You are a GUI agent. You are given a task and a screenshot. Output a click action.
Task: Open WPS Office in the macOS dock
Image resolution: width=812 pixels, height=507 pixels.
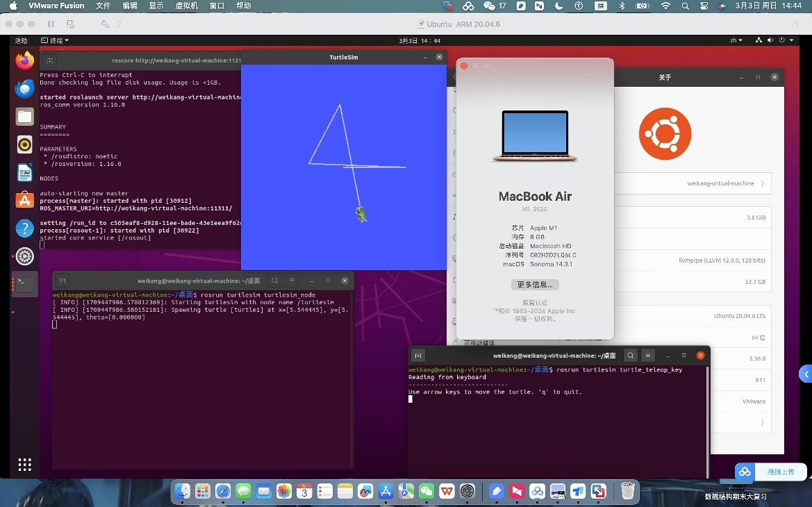click(447, 490)
